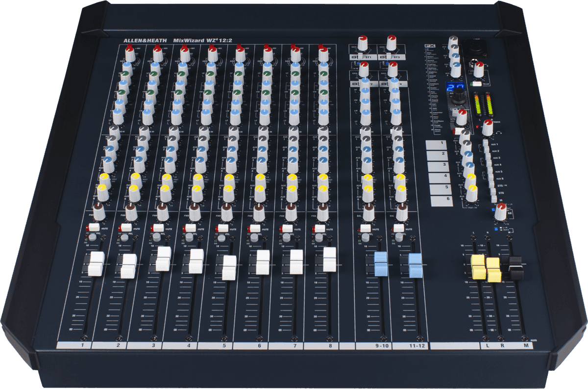
Task: Click the red AB knob above master faders
Action: (500, 212)
